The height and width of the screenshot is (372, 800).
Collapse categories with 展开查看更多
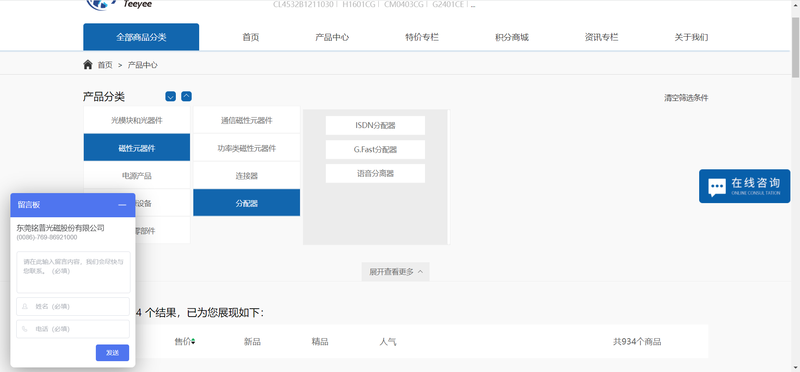point(395,271)
